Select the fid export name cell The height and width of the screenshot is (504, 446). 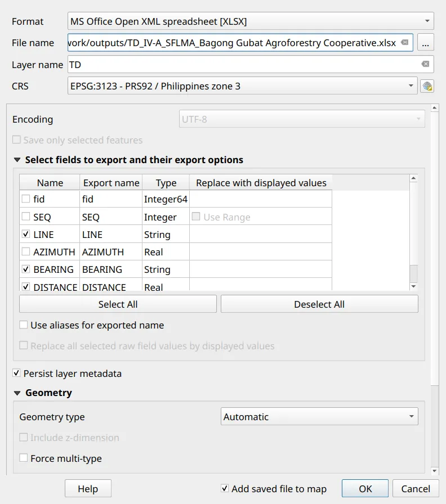111,199
